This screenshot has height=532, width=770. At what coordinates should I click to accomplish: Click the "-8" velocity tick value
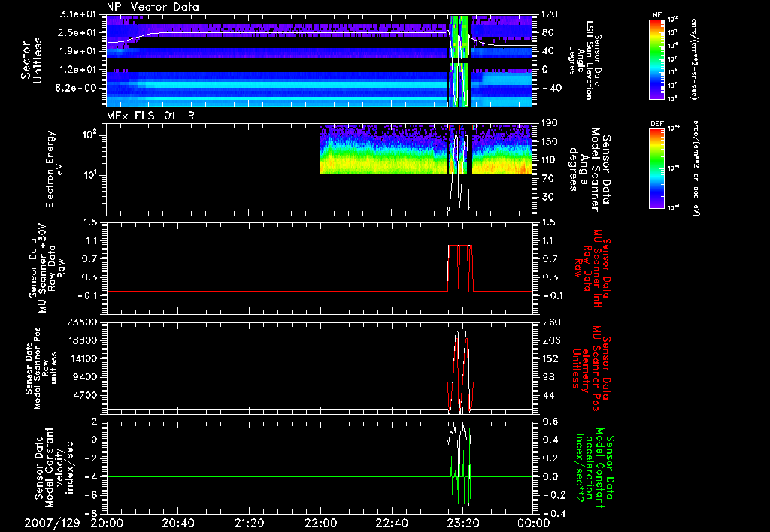click(92, 514)
